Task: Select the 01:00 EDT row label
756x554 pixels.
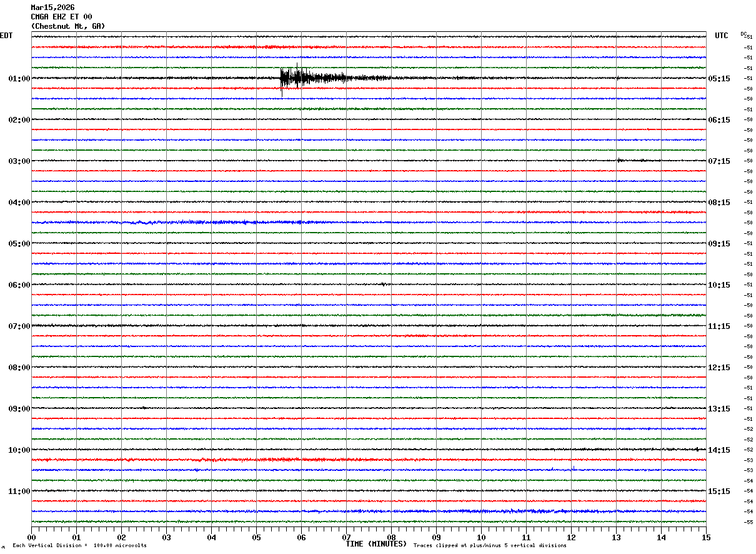Action: (19, 79)
